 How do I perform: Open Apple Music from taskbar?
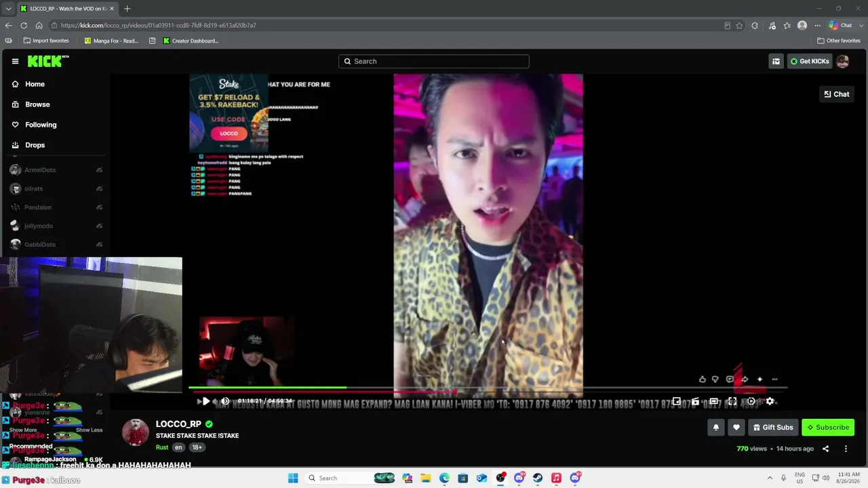click(x=556, y=478)
